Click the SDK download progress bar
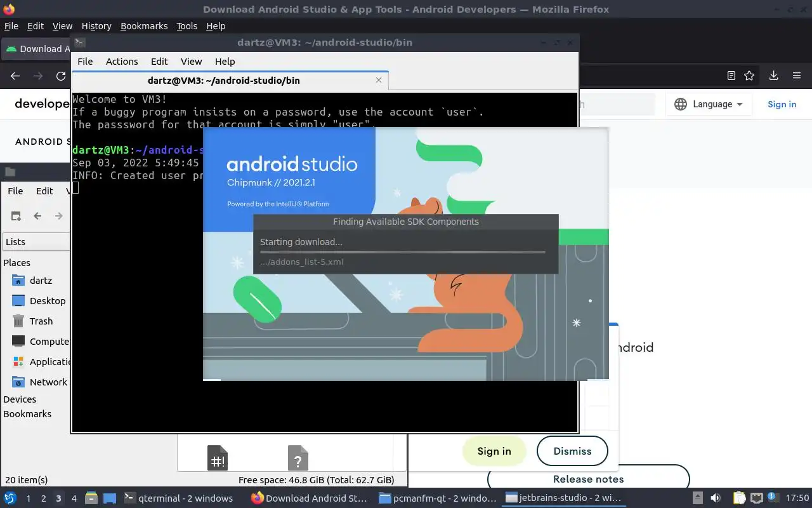Image resolution: width=812 pixels, height=508 pixels. pos(402,252)
